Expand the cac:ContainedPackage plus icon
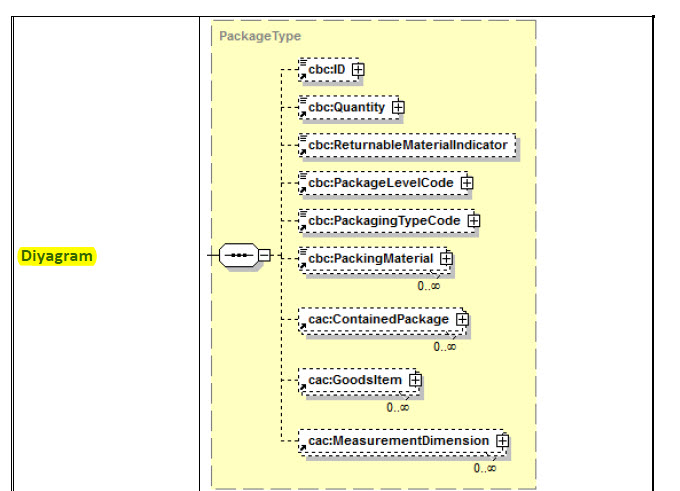 click(x=462, y=319)
